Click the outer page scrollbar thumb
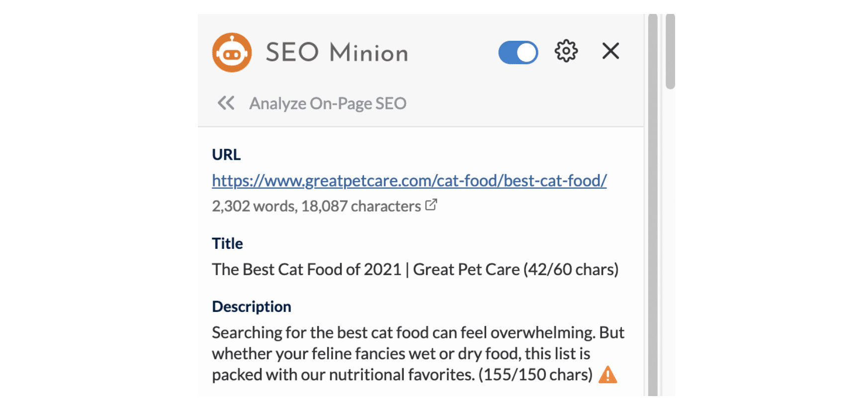Screen dimensions: 868x411 pos(670,52)
